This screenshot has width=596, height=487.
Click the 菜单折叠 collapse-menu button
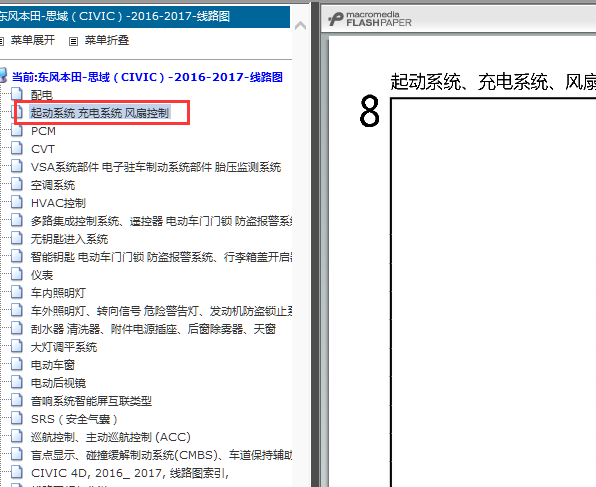[106, 40]
